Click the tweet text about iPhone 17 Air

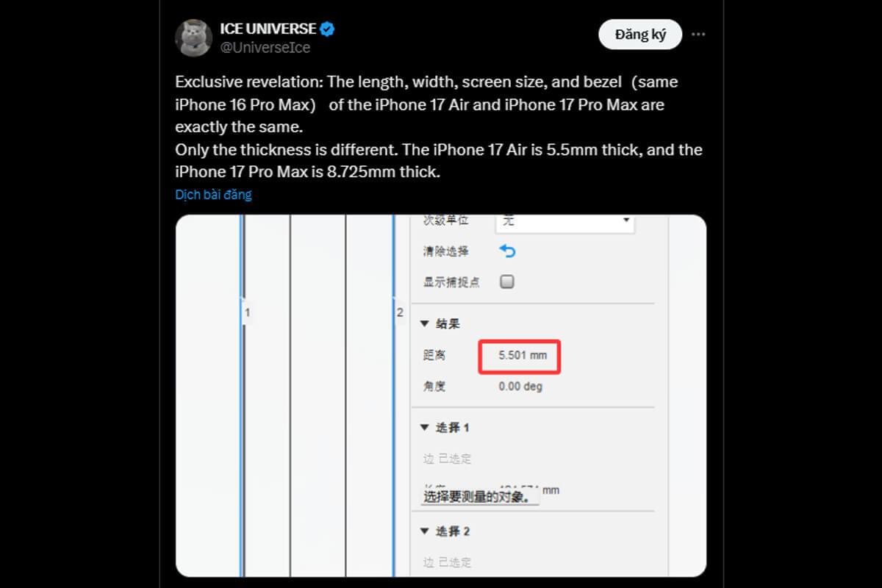(x=439, y=126)
